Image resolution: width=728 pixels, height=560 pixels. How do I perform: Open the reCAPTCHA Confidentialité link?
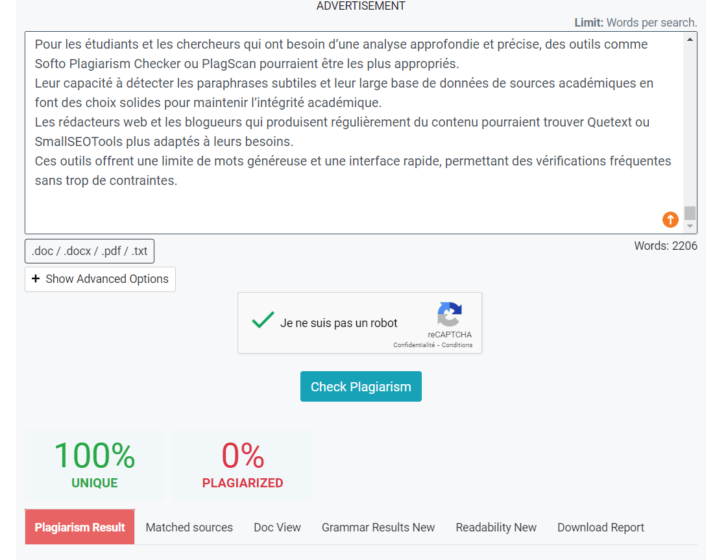(414, 345)
